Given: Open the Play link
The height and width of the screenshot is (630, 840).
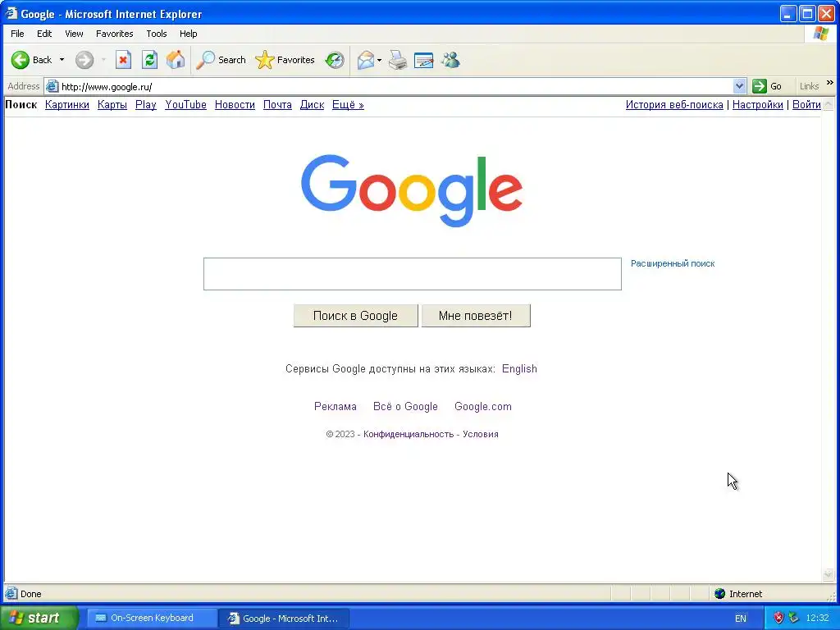Looking at the screenshot, I should [146, 104].
